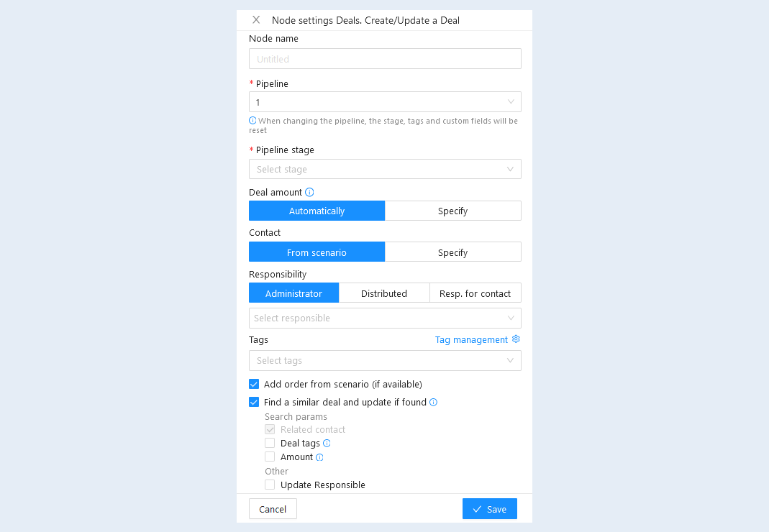This screenshot has height=532, width=769.
Task: Uncheck Add order from scenario checkbox
Action: 254,384
